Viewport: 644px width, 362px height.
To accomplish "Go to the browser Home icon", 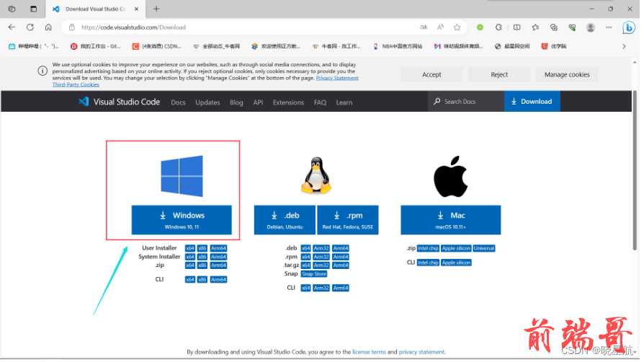I will tap(48, 27).
